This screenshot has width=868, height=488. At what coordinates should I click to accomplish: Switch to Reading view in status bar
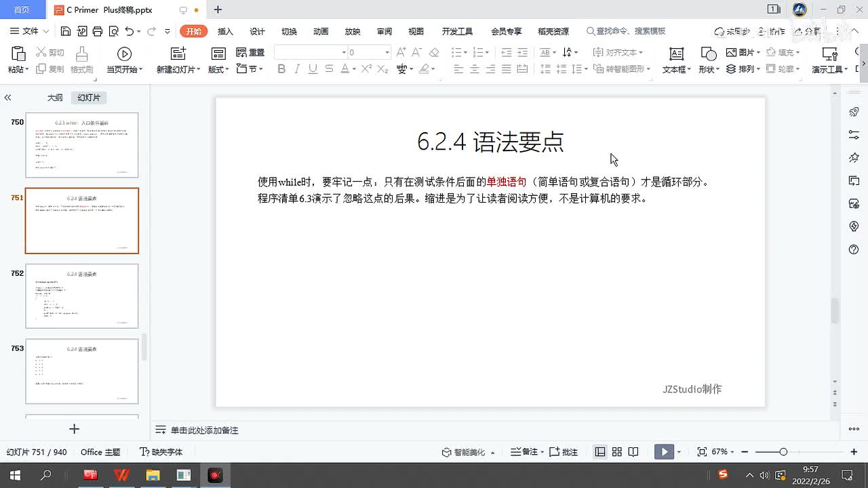click(x=633, y=452)
